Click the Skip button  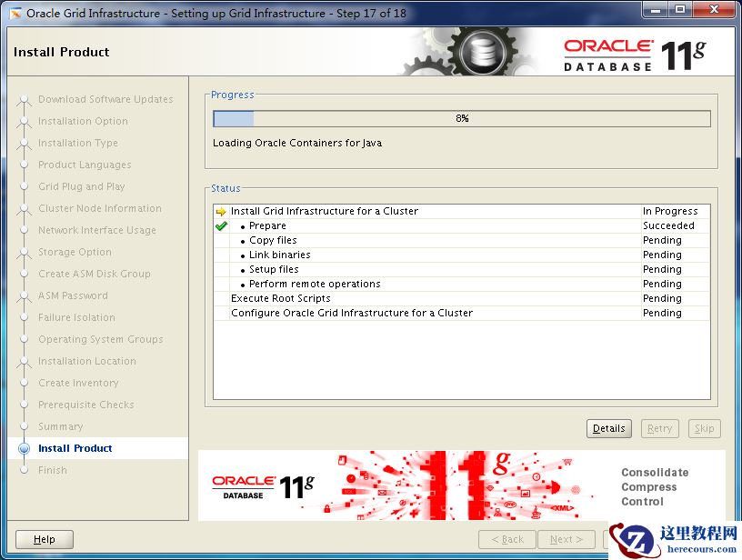point(704,428)
